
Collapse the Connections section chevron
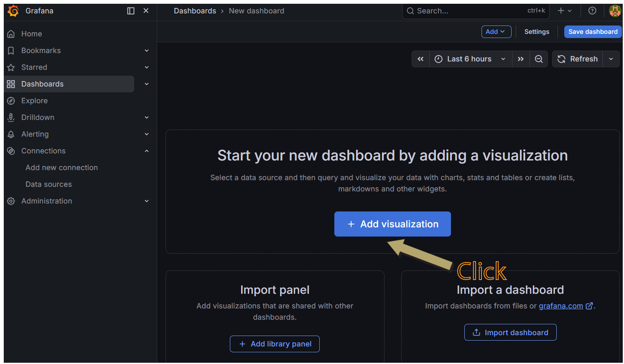(147, 151)
